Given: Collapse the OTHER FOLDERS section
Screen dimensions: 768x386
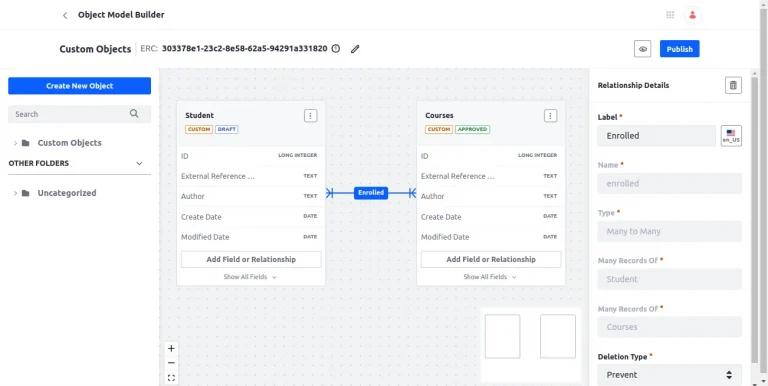Looking at the screenshot, I should click(x=139, y=163).
